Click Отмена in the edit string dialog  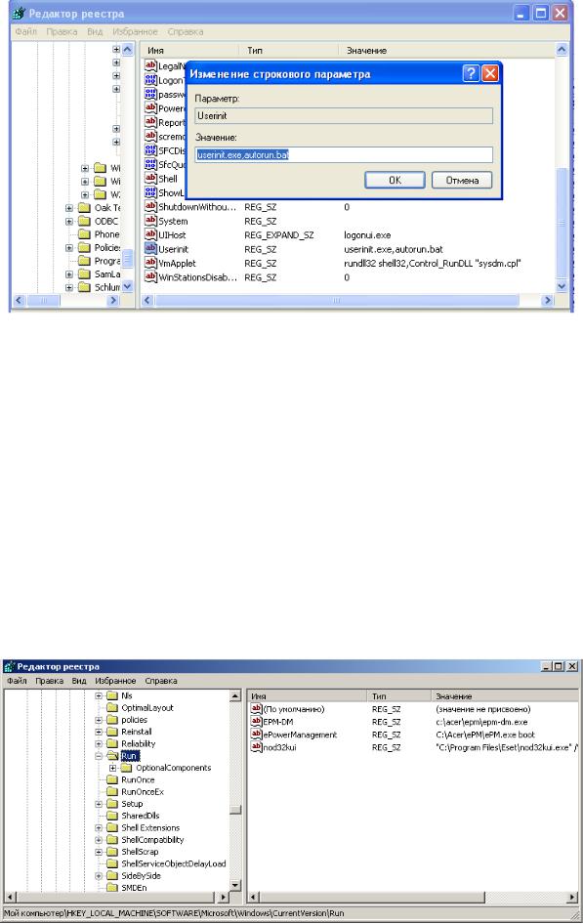tap(462, 180)
